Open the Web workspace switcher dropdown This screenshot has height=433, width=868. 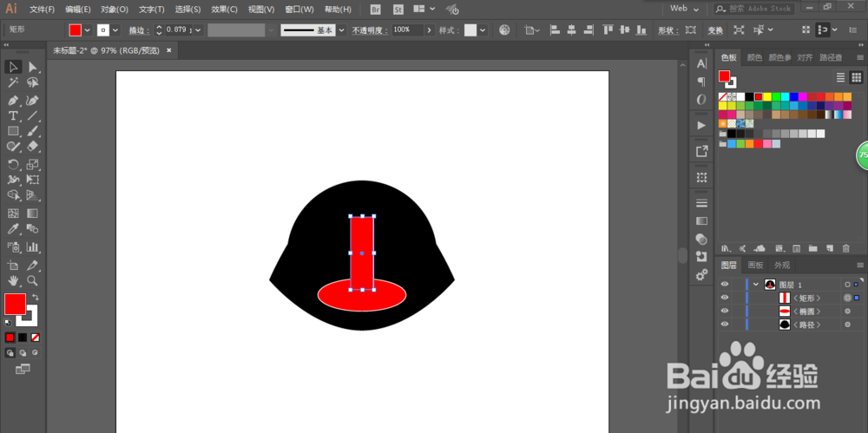pos(685,9)
